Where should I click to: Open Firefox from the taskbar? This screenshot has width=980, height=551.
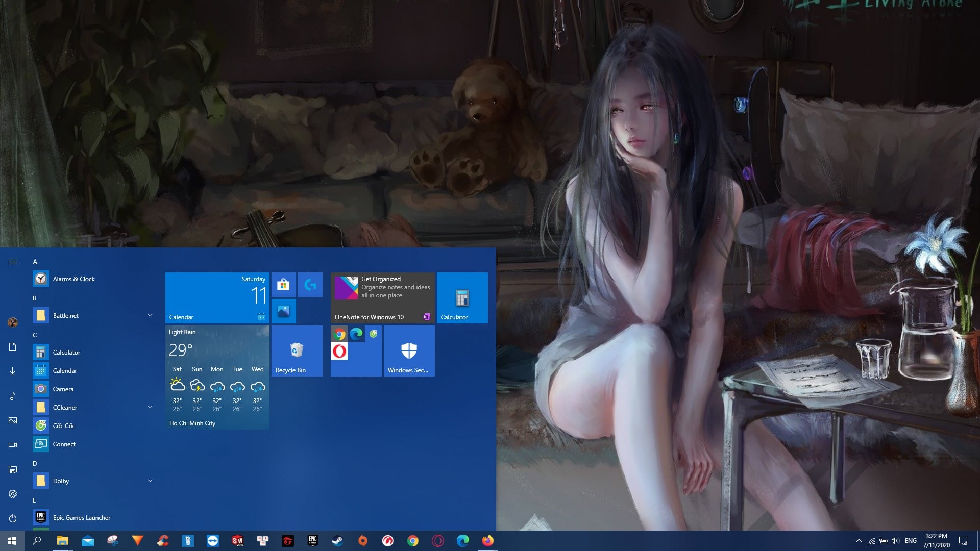488,541
